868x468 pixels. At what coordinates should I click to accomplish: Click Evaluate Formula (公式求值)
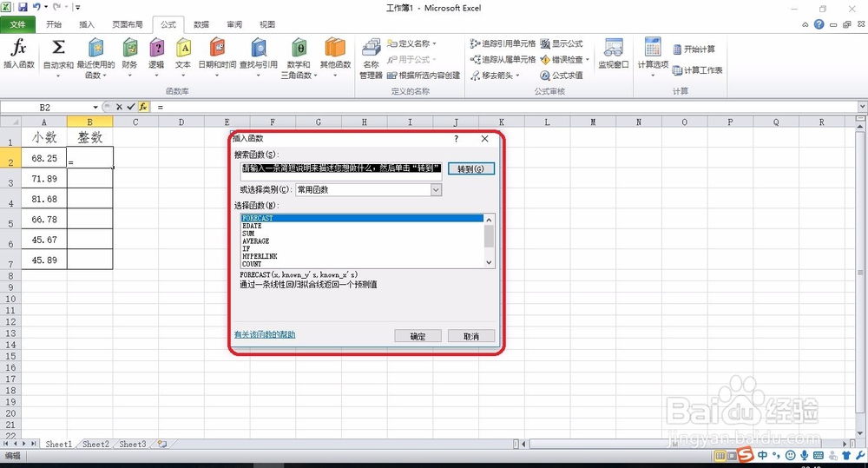(x=562, y=76)
